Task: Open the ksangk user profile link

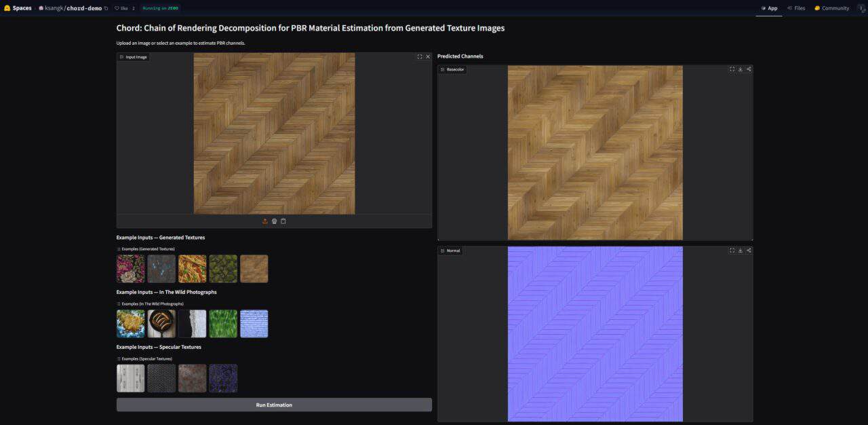Action: (53, 8)
